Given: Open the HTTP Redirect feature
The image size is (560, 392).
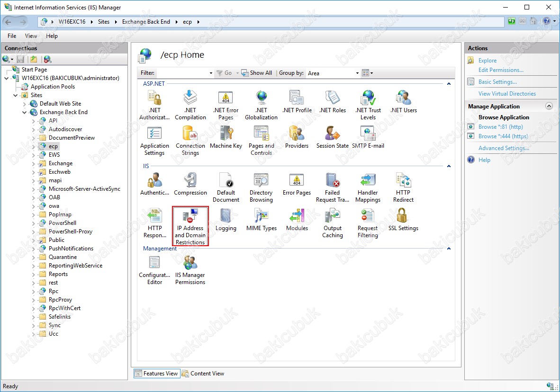Looking at the screenshot, I should [404, 187].
